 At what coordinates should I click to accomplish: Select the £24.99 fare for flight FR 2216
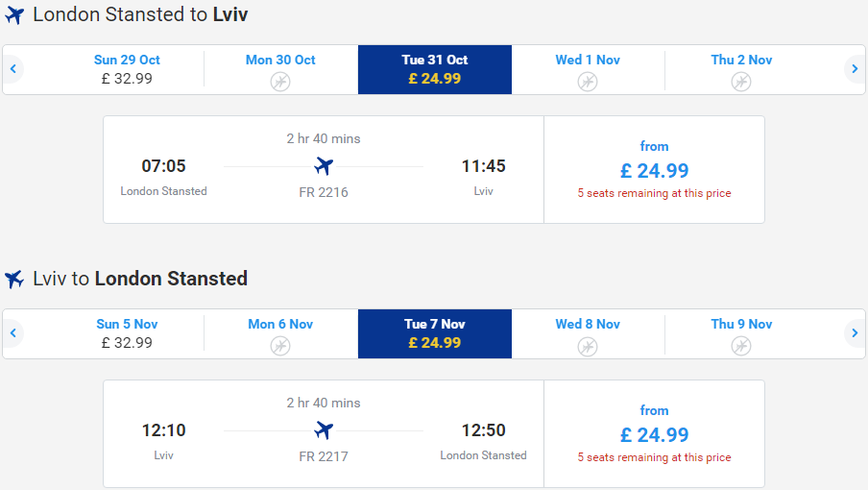click(x=654, y=169)
